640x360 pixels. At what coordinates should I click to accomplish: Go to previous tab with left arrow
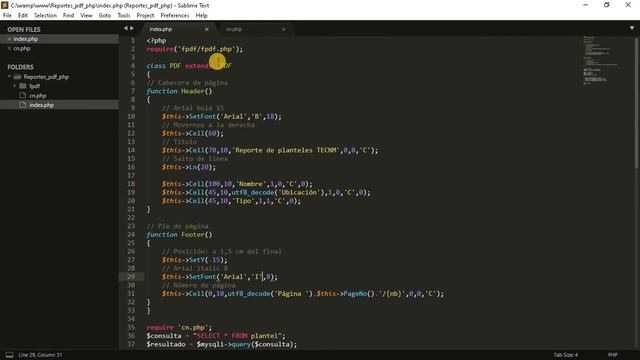click(126, 28)
